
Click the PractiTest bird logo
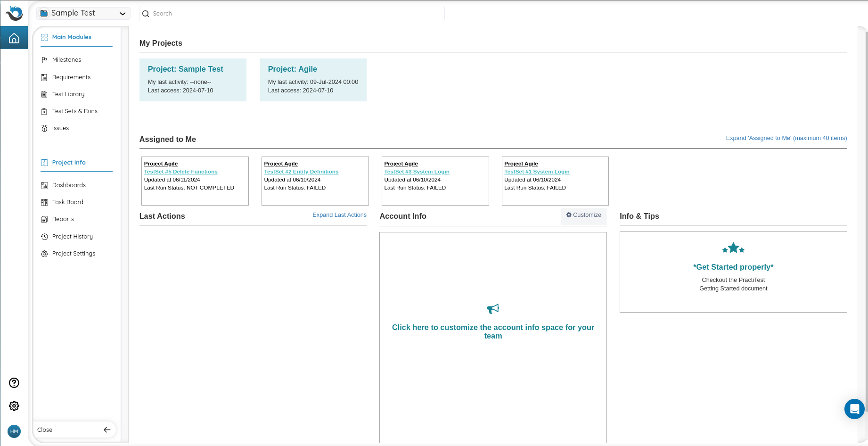(14, 13)
